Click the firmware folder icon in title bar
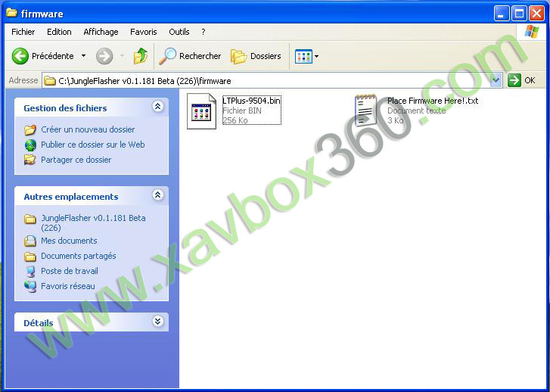This screenshot has width=550, height=392. [11, 13]
